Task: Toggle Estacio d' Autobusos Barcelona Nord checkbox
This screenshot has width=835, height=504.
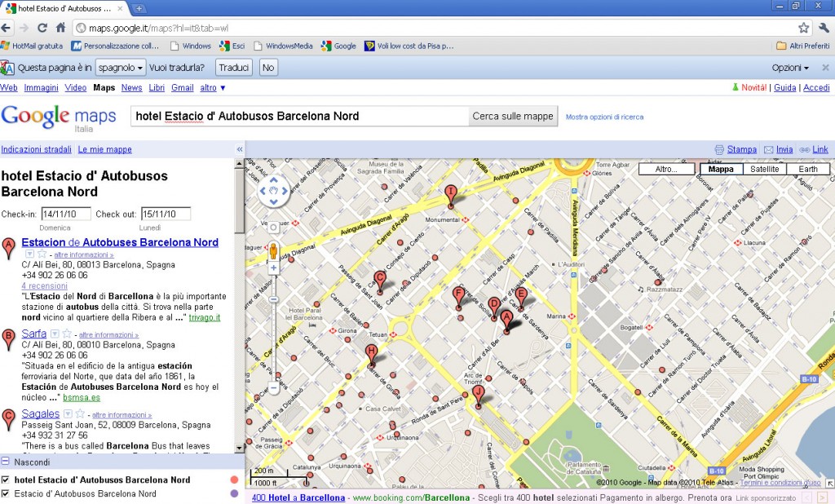Action: 5,493
